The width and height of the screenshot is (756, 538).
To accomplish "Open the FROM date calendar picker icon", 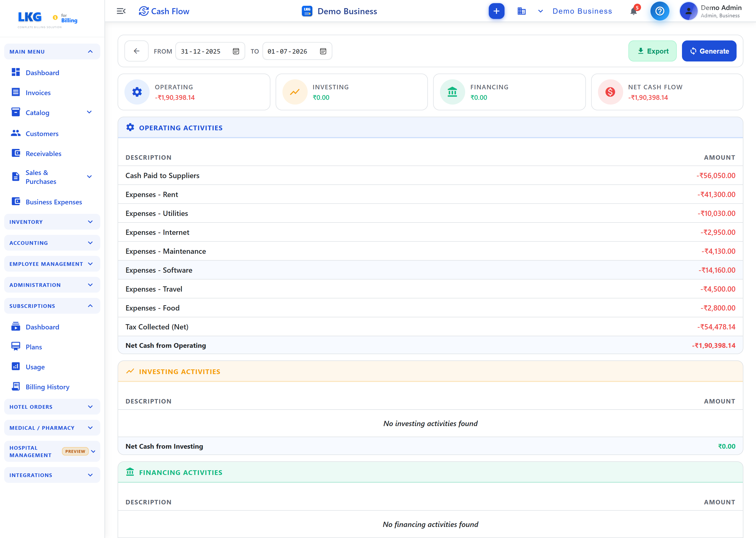I will click(236, 51).
